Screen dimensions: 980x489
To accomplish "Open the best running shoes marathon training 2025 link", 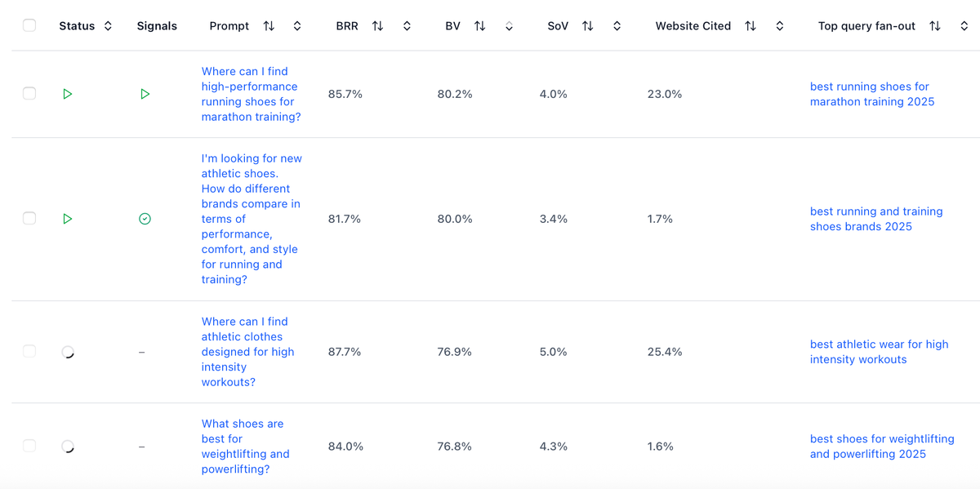I will click(871, 93).
